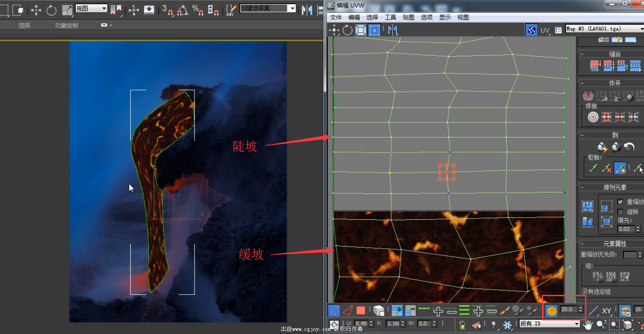Click the Shrink selection icon
The image size is (644, 334).
(x=410, y=311)
